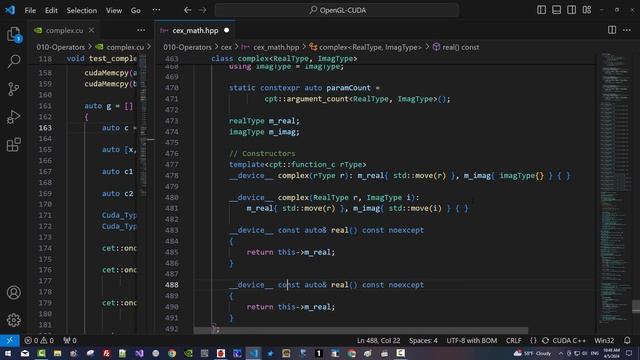Open the Go menu
Viewport: 640px width, 360px height.
coord(136,10)
